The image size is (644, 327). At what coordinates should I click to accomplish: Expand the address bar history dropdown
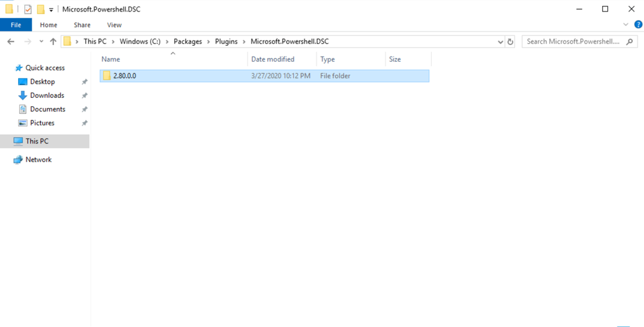(x=500, y=42)
